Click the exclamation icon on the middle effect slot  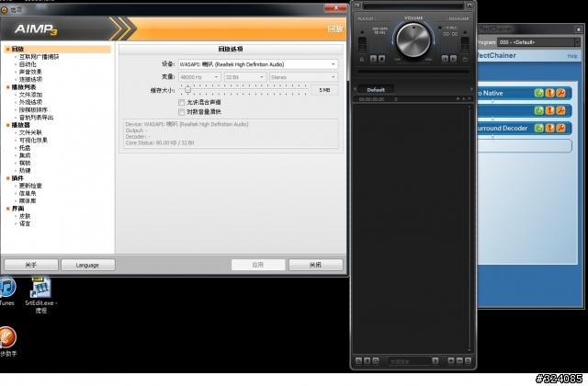coord(549,110)
